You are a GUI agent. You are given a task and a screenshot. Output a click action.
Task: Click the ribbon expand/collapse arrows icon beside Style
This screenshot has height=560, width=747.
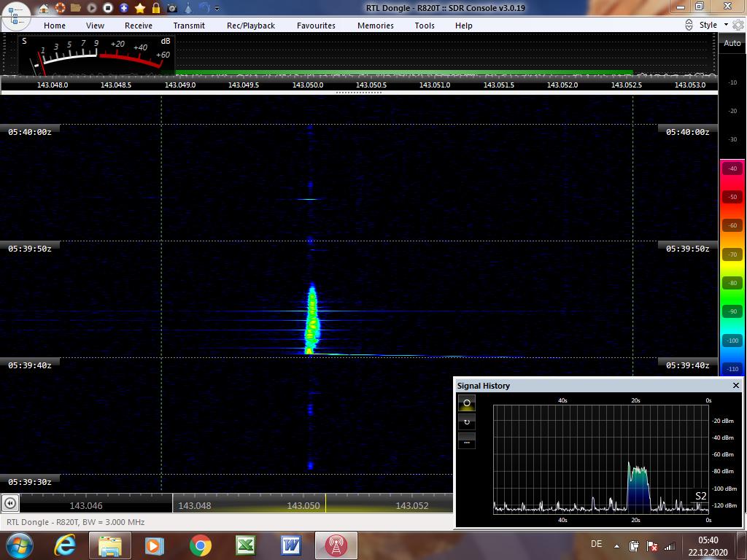pos(689,25)
